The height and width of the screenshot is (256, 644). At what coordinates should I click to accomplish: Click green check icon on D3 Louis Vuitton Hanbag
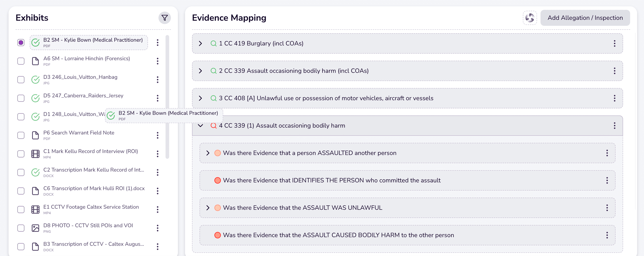tap(35, 80)
